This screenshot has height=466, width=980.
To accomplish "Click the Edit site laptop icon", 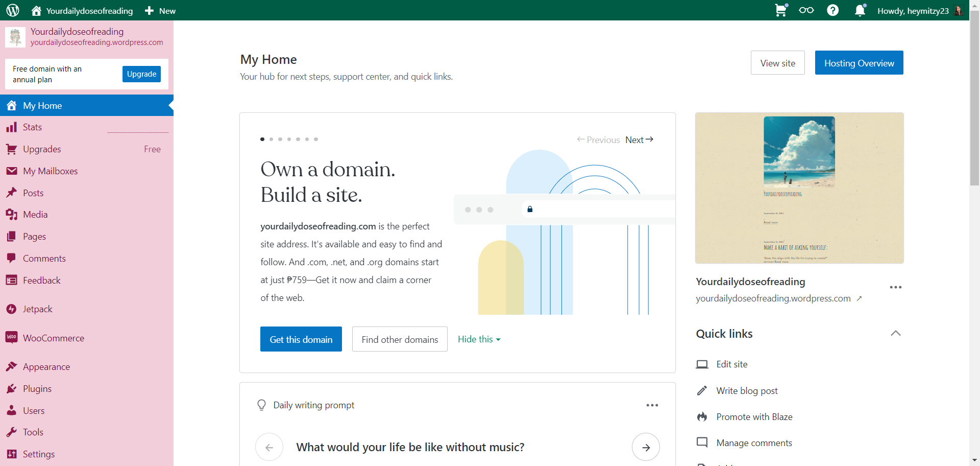I will pos(702,364).
